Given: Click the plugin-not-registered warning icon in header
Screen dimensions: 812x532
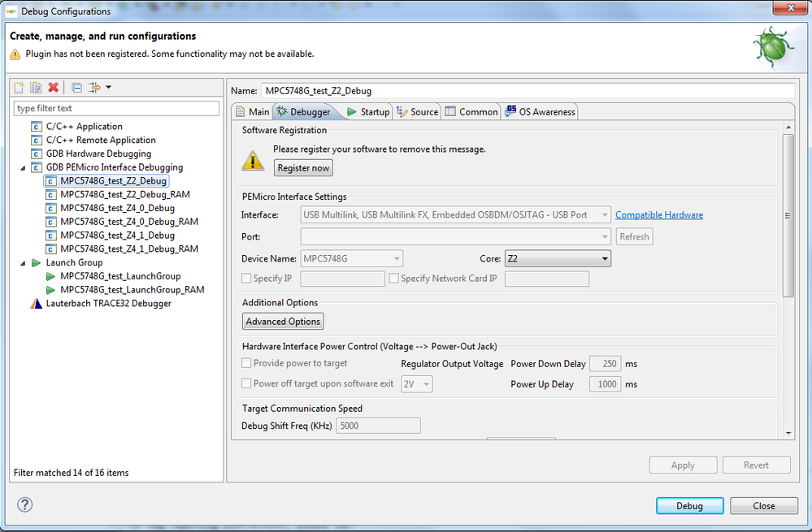Looking at the screenshot, I should pos(15,54).
